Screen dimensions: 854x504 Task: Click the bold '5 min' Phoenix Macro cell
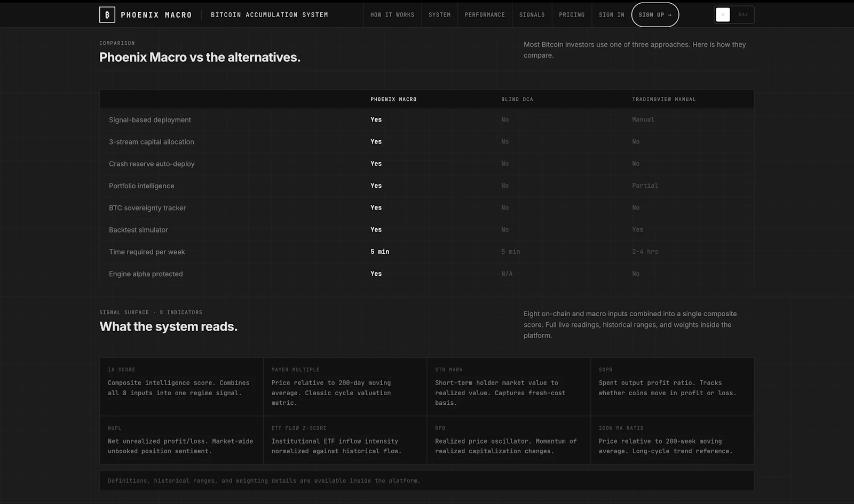(x=379, y=252)
